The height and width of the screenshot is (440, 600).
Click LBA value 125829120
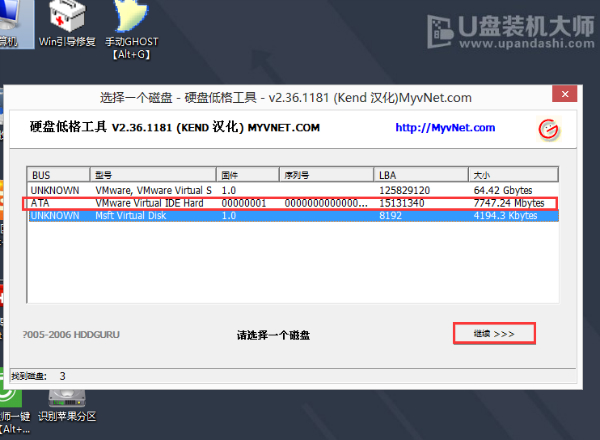click(404, 190)
